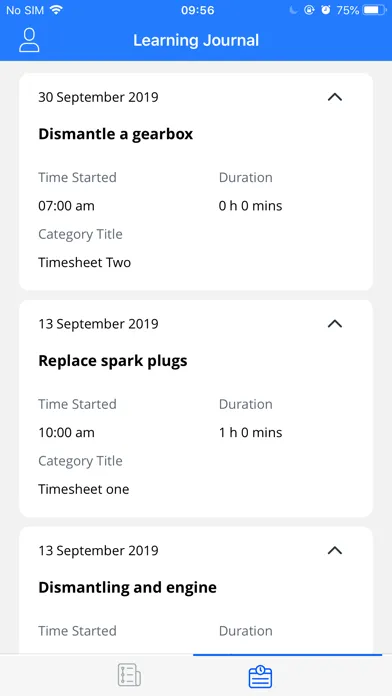This screenshot has height=696, width=392.
Task: Tap the Wi-Fi status icon
Action: [56, 10]
